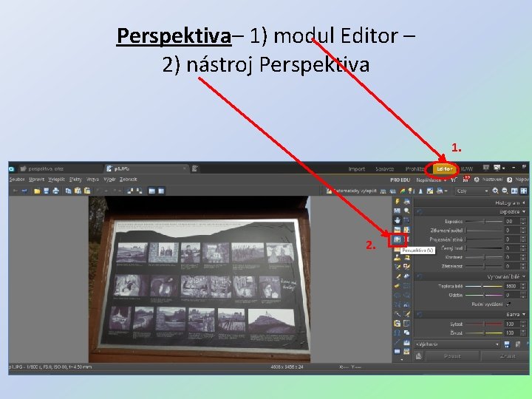Switch to the Editor module tab
Image resolution: width=532 pixels, height=399 pixels.
[444, 168]
